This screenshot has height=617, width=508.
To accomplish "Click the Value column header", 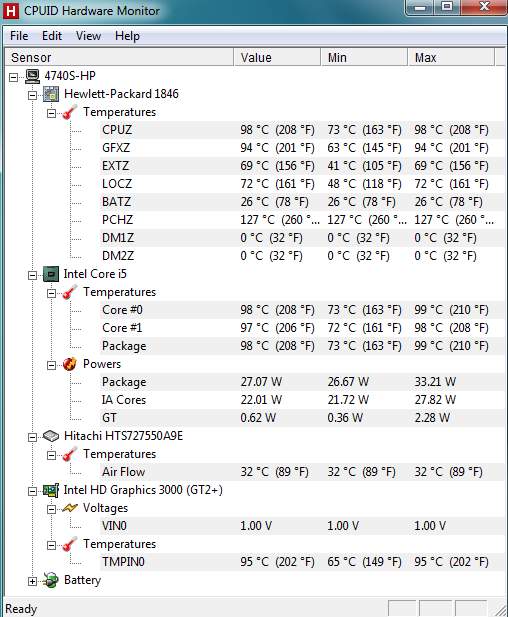I will [x=277, y=57].
